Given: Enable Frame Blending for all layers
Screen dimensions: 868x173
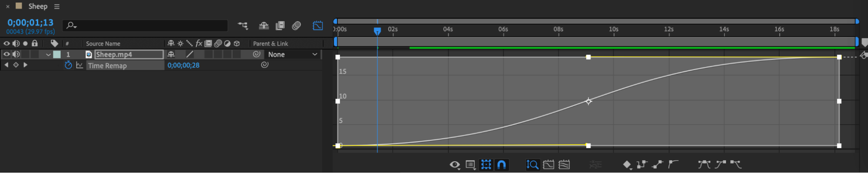Looking at the screenshot, I should pyautogui.click(x=280, y=26).
